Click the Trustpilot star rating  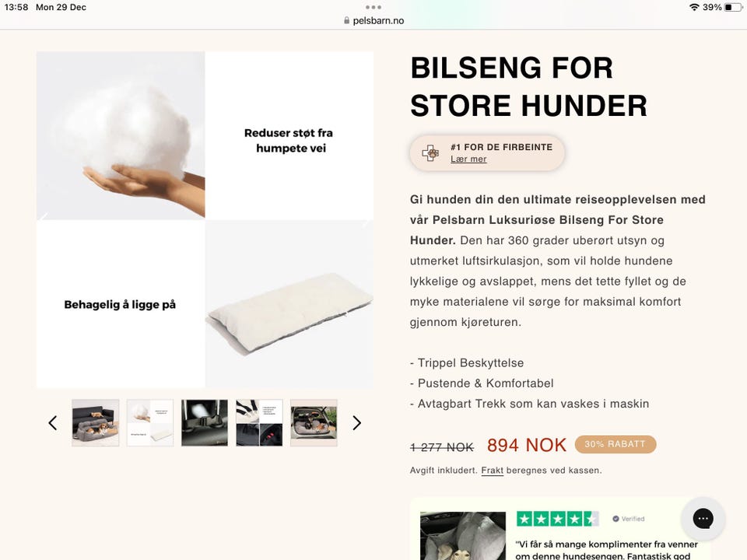557,519
